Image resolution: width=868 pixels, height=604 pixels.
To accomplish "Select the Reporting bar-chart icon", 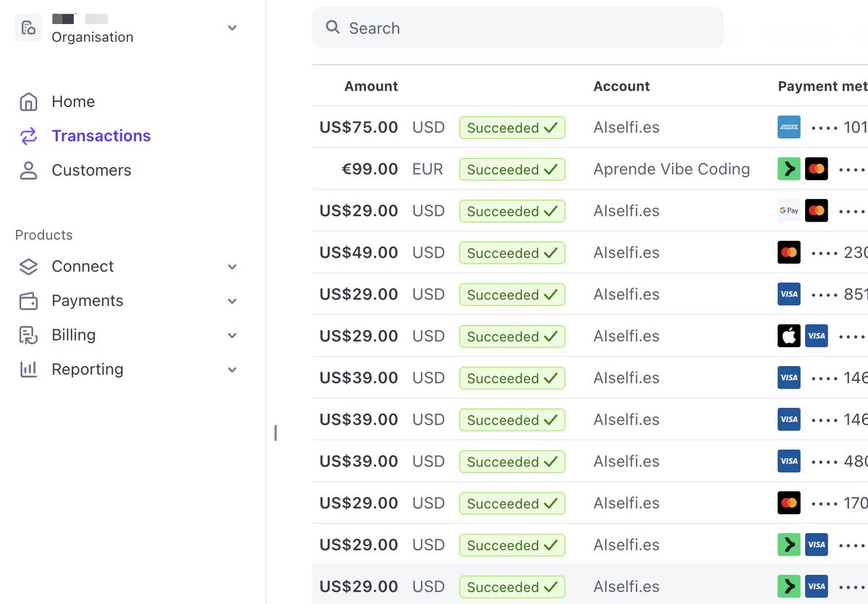I will [29, 369].
